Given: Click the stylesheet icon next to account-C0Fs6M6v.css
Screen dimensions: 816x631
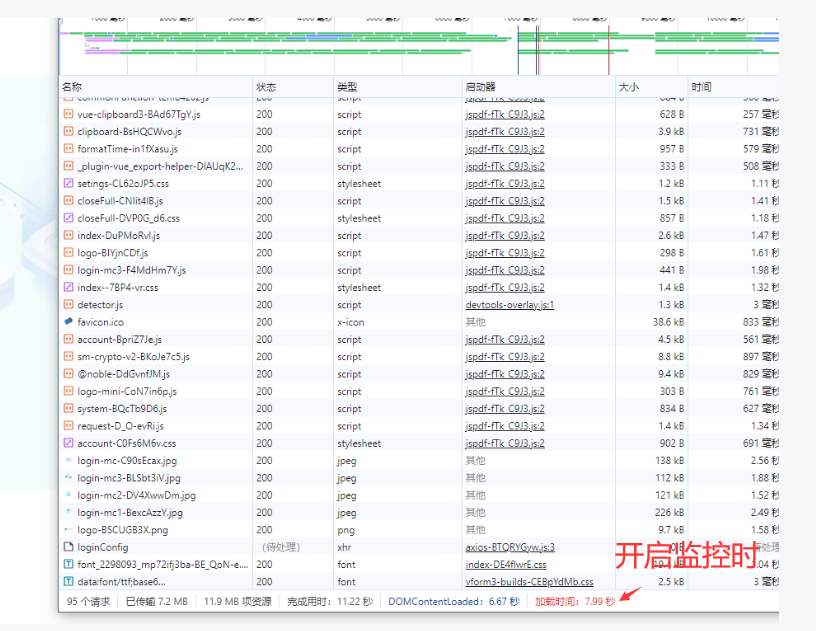Looking at the screenshot, I should pos(67,443).
